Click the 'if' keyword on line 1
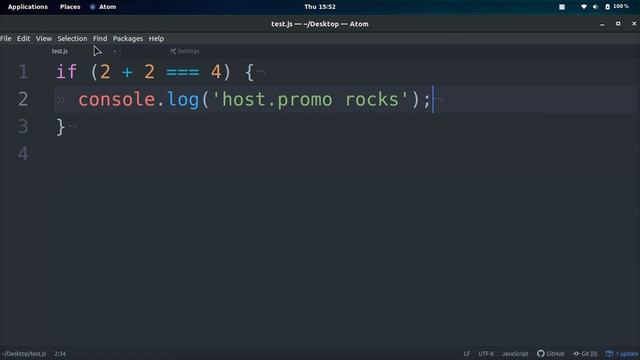The width and height of the screenshot is (640, 360). point(66,72)
